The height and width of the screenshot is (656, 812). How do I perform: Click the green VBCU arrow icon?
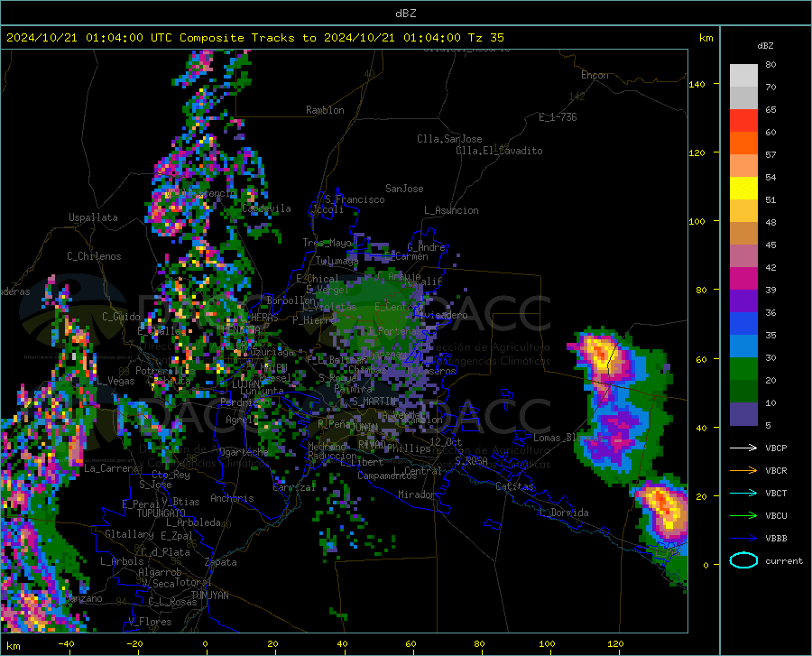click(743, 516)
